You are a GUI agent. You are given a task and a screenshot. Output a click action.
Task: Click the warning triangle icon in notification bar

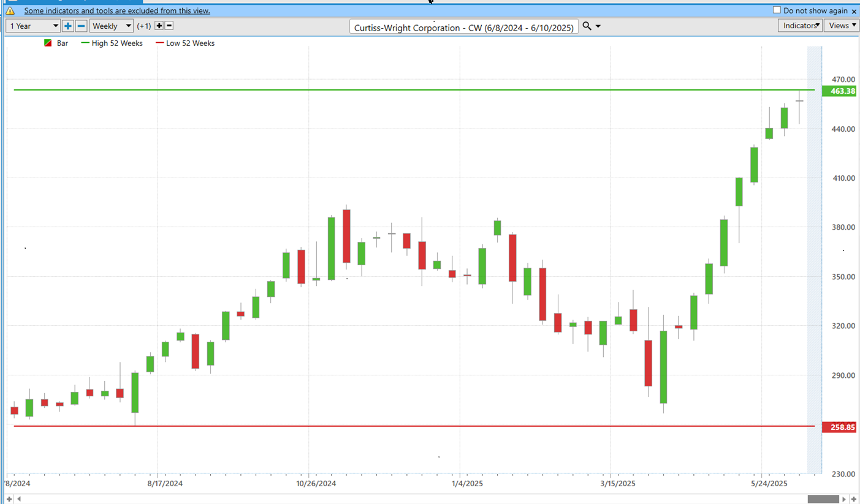point(10,11)
